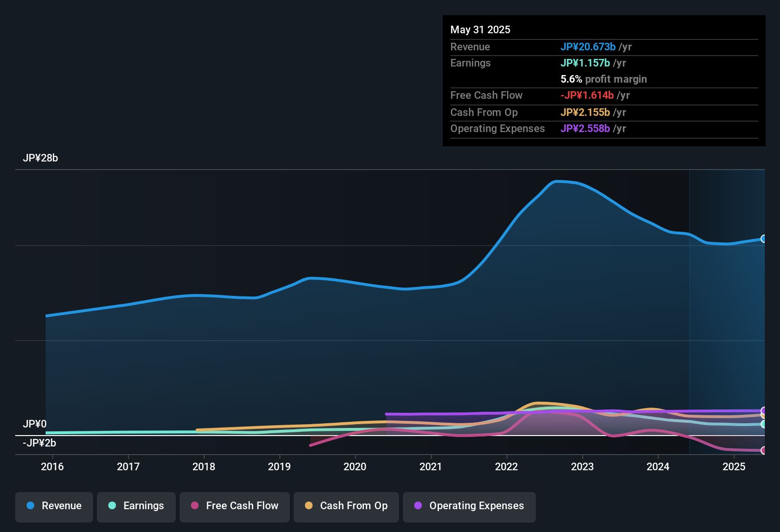
Task: Click the Cash From Op tooltip label
Action: coord(484,113)
